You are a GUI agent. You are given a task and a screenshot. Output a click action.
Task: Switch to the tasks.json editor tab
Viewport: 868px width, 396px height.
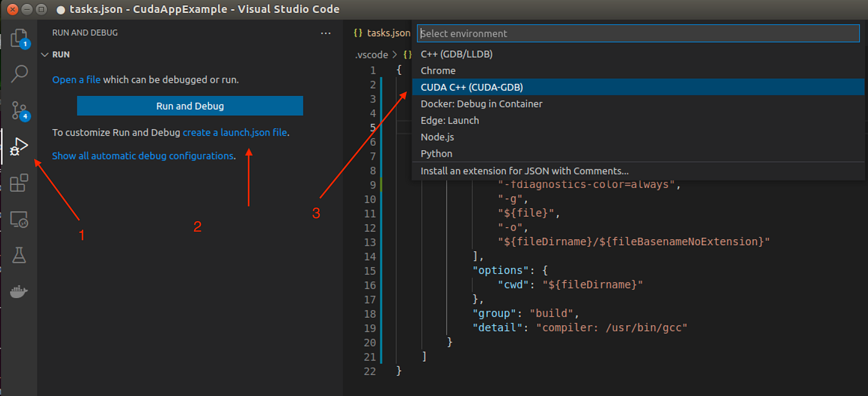point(382,33)
